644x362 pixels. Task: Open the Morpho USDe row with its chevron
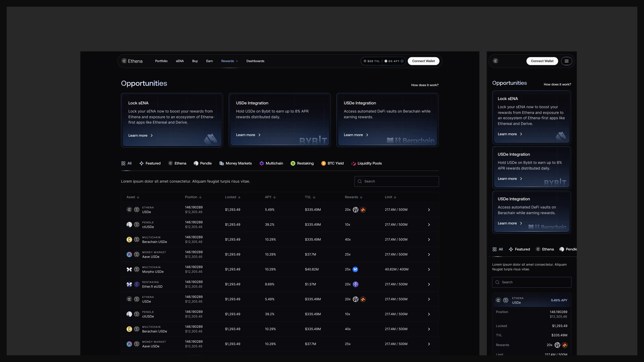429,269
